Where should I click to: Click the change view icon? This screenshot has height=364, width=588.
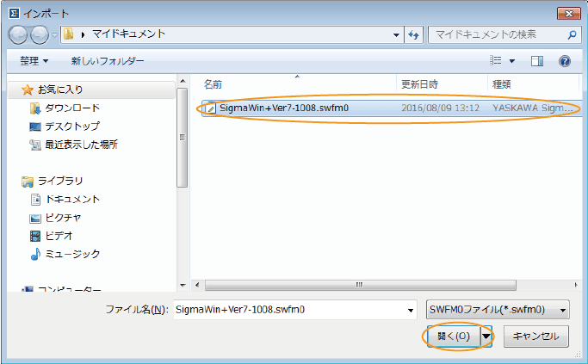point(496,61)
